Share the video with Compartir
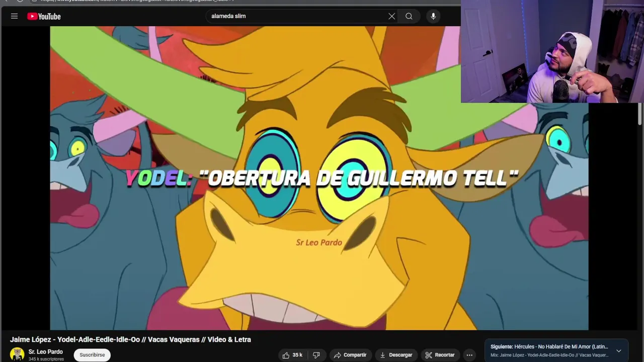 pyautogui.click(x=350, y=355)
